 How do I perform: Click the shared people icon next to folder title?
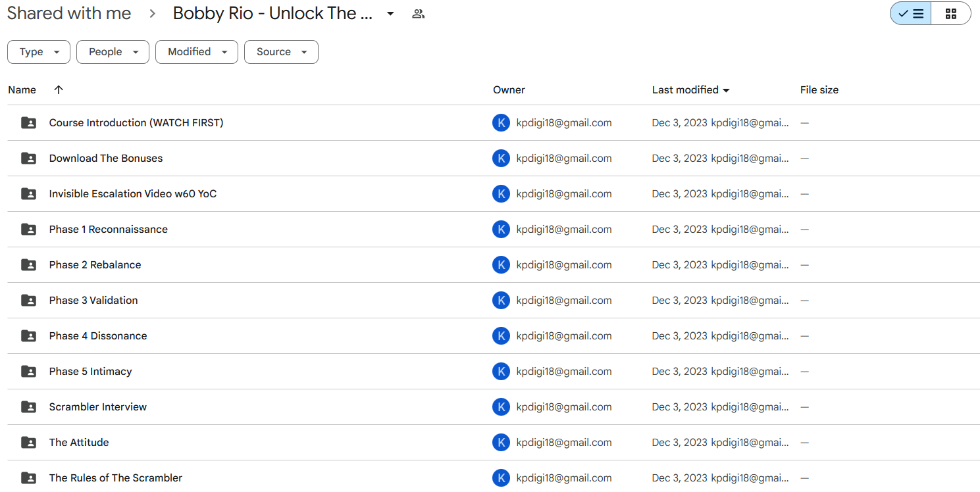418,14
